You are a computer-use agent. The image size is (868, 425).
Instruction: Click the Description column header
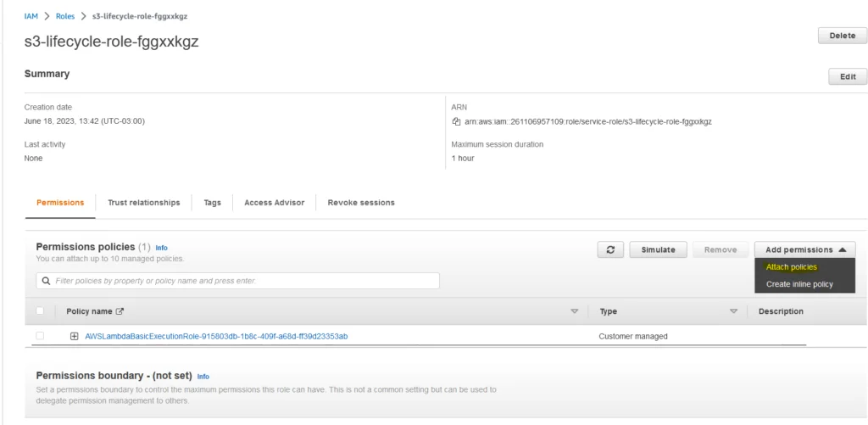(x=781, y=311)
